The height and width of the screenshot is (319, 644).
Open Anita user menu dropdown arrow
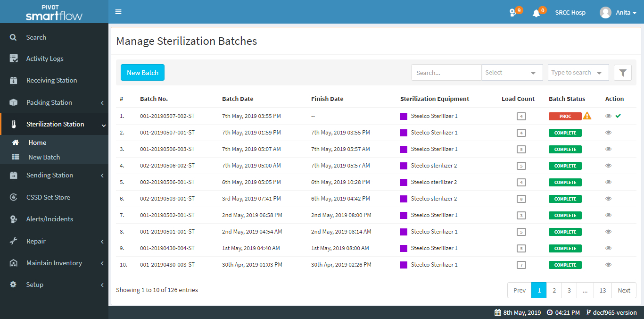pyautogui.click(x=635, y=13)
